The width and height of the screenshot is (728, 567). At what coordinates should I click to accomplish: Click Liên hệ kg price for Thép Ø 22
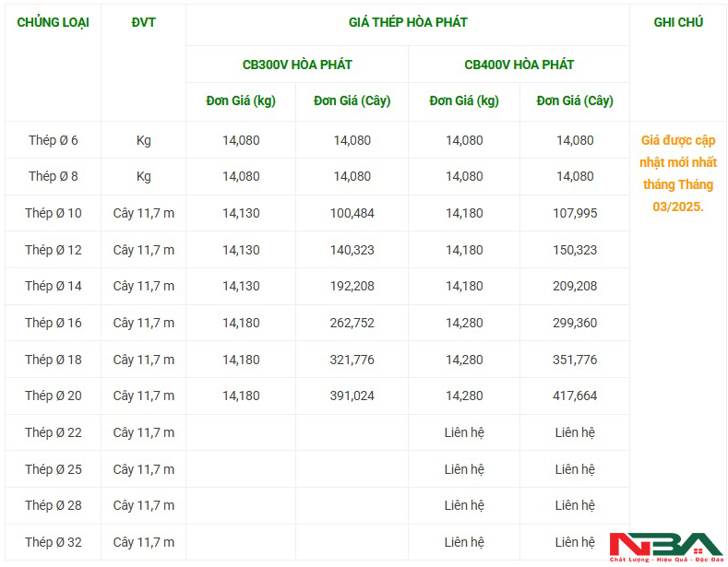[x=464, y=432]
